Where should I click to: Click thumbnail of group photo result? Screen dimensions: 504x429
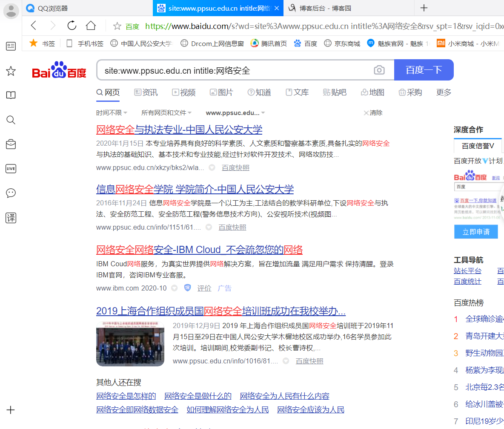(130, 343)
